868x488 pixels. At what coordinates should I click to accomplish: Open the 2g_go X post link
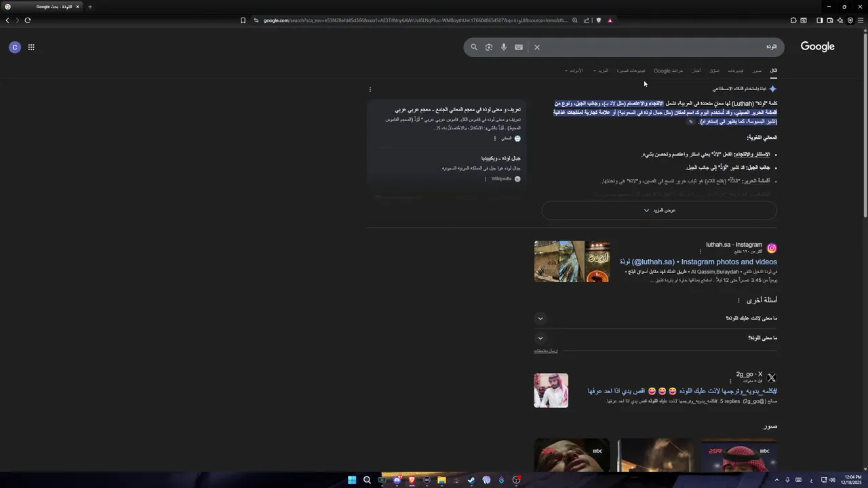coord(682,391)
